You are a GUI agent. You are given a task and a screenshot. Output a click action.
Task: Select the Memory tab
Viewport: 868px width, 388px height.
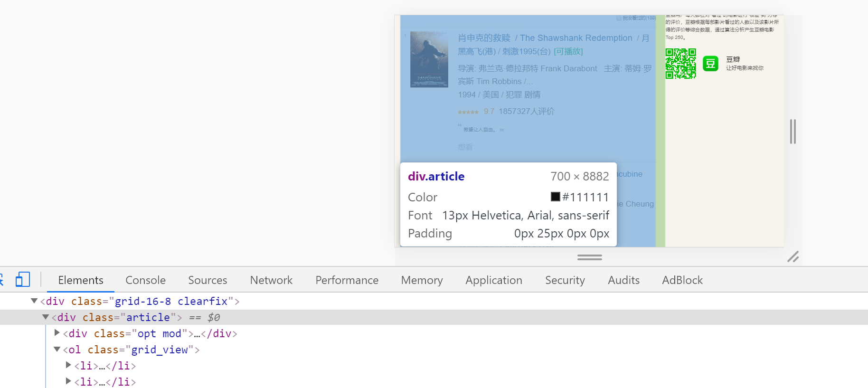pos(422,280)
